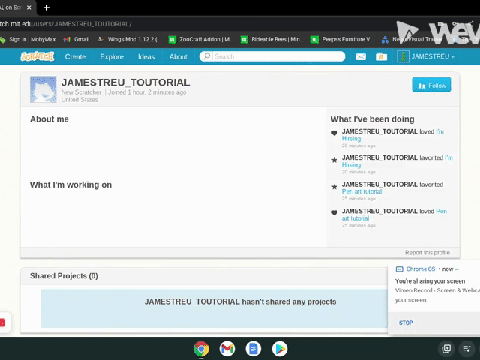
Task: Open the Chrome icon in the shelf
Action: tap(201, 349)
